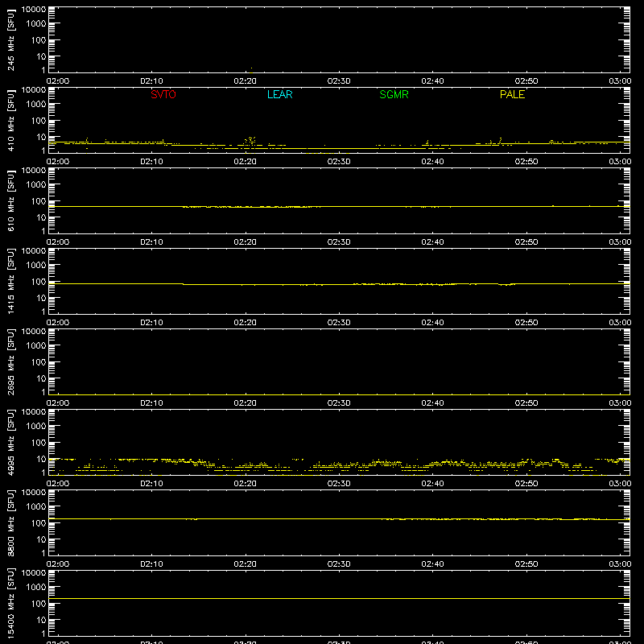Viewport: 644px width, 644px height.
Task: Click the 10000 tick label on 2695 MHz plot
Action: (x=34, y=332)
